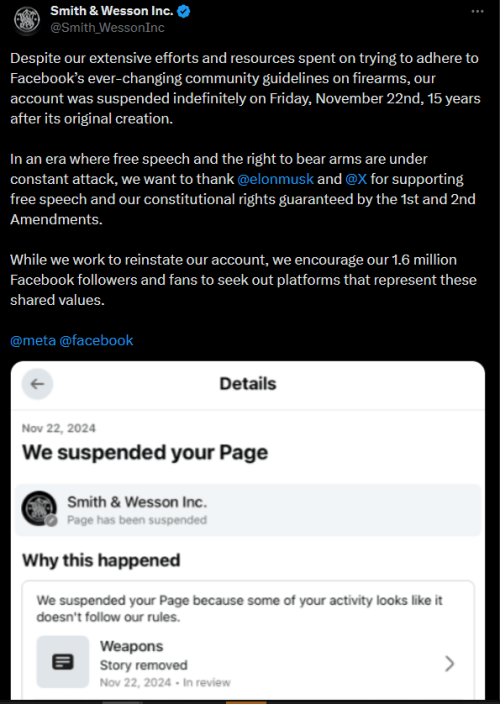
Task: Open the @X mention link
Action: click(x=356, y=179)
